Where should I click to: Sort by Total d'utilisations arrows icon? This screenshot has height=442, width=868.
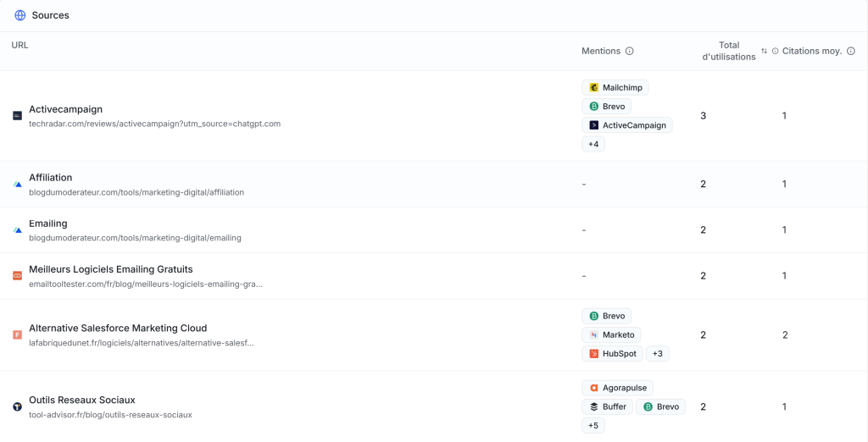pyautogui.click(x=764, y=51)
